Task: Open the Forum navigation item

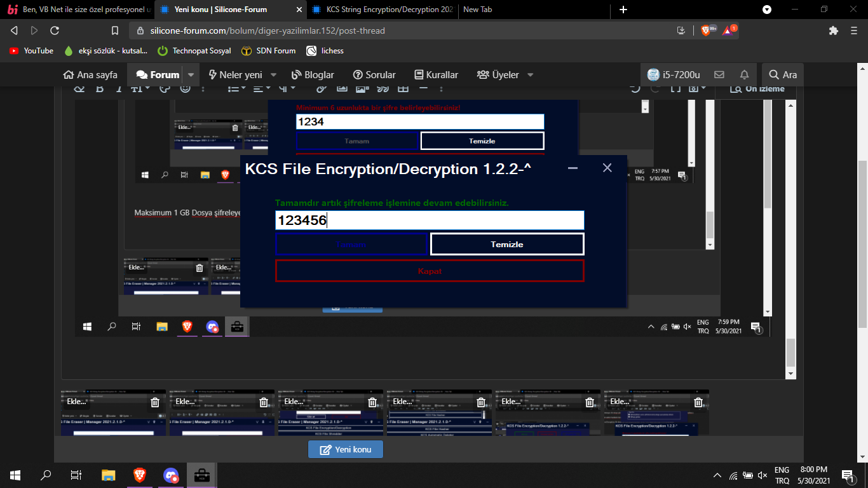Action: (158, 75)
